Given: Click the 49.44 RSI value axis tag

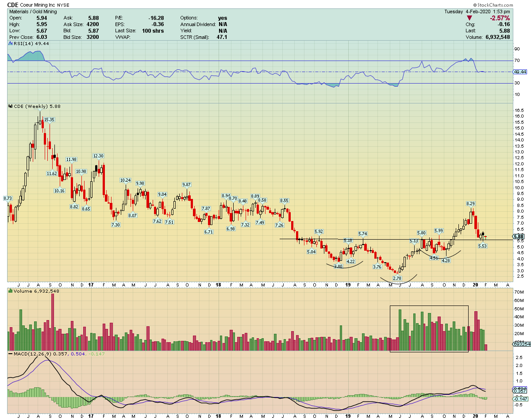Looking at the screenshot, I should click(x=519, y=72).
